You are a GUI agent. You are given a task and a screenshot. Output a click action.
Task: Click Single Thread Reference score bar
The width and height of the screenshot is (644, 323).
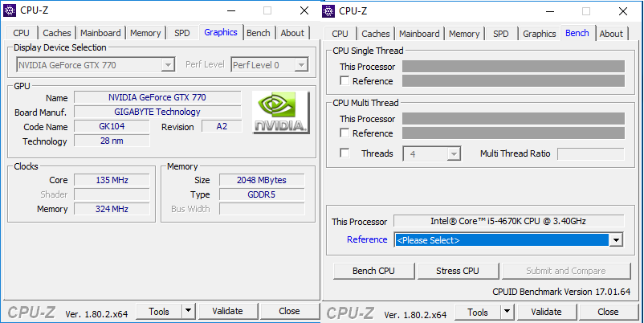pos(513,80)
